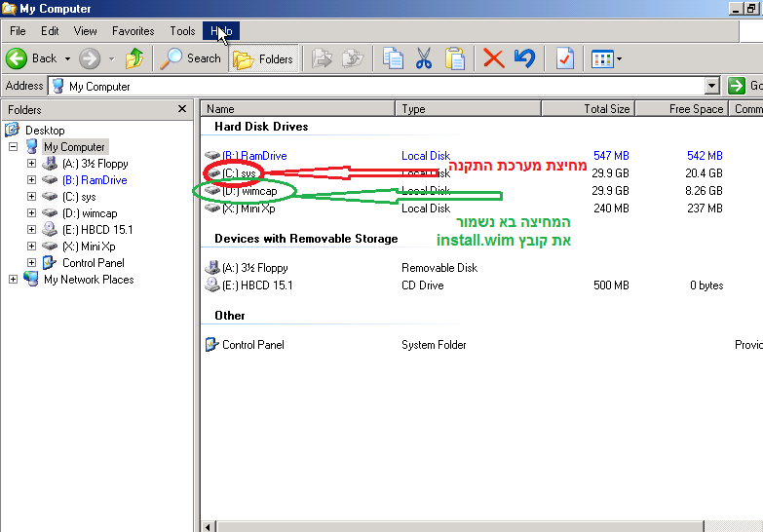Viewport: 763px width, 532px height.
Task: Expand (D:) wimcap tree node
Action: 31,212
